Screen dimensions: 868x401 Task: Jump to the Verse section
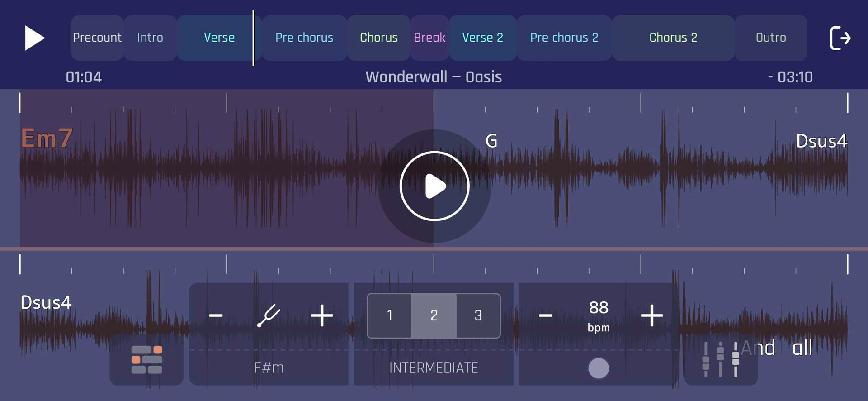pyautogui.click(x=219, y=38)
